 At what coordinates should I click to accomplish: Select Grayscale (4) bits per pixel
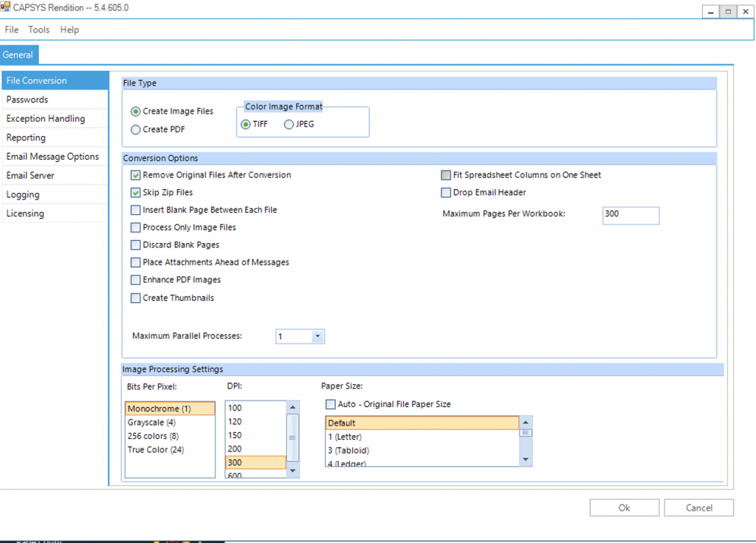tap(170, 423)
